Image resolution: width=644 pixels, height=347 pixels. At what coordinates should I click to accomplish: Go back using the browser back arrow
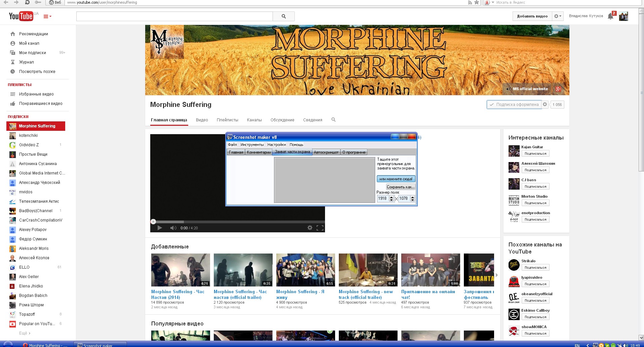tap(6, 2)
